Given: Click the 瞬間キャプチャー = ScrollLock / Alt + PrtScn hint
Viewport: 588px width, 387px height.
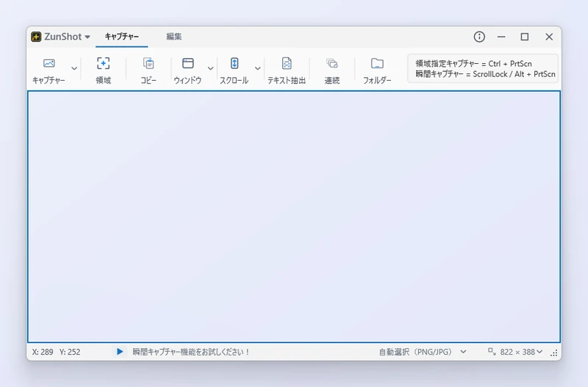Looking at the screenshot, I should 485,74.
